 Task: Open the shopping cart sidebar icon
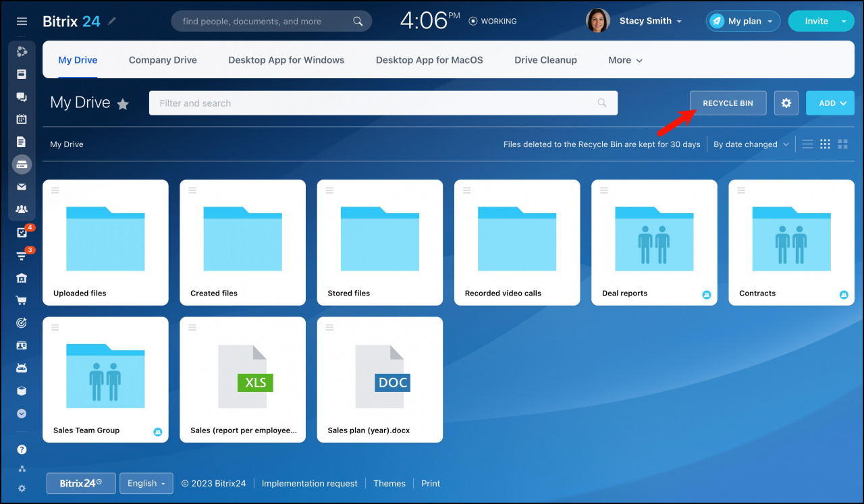22,300
